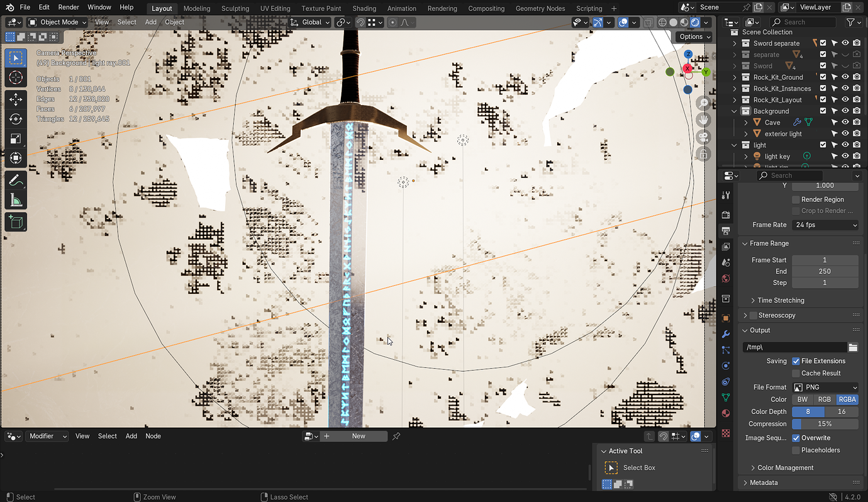Screen dimensions: 868x502
Task: Switch to the Shading workspace tab
Action: (364, 8)
